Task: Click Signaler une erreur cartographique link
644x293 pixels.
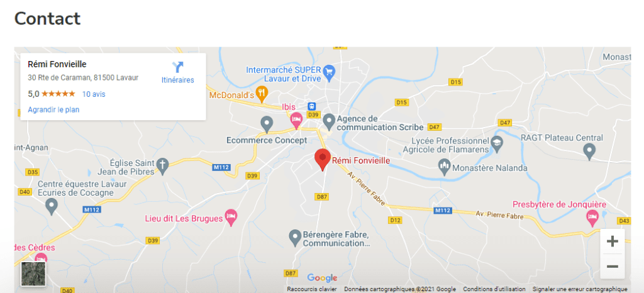Action: click(580, 289)
